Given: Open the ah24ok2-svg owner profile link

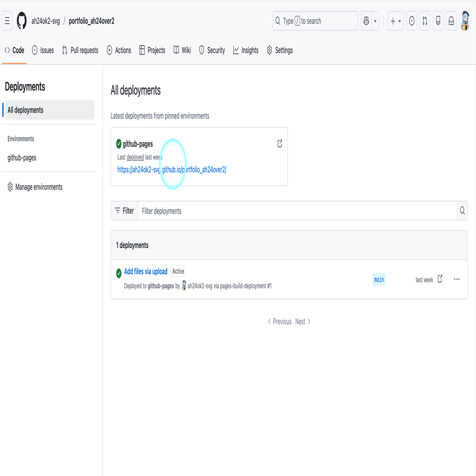Looking at the screenshot, I should tap(46, 21).
